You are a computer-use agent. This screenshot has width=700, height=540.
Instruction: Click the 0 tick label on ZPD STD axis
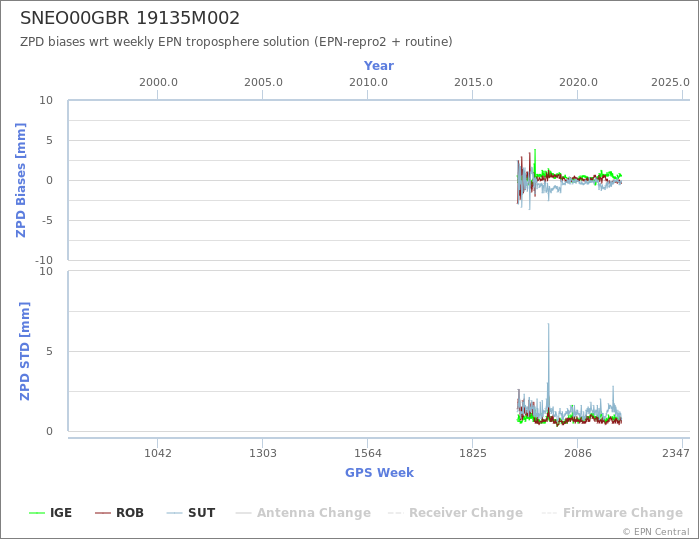pyautogui.click(x=49, y=431)
